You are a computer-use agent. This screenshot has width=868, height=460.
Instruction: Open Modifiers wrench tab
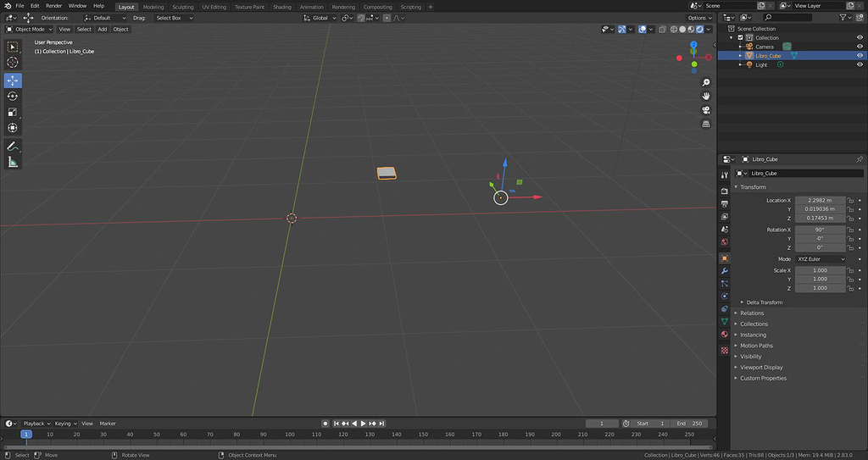pos(724,271)
